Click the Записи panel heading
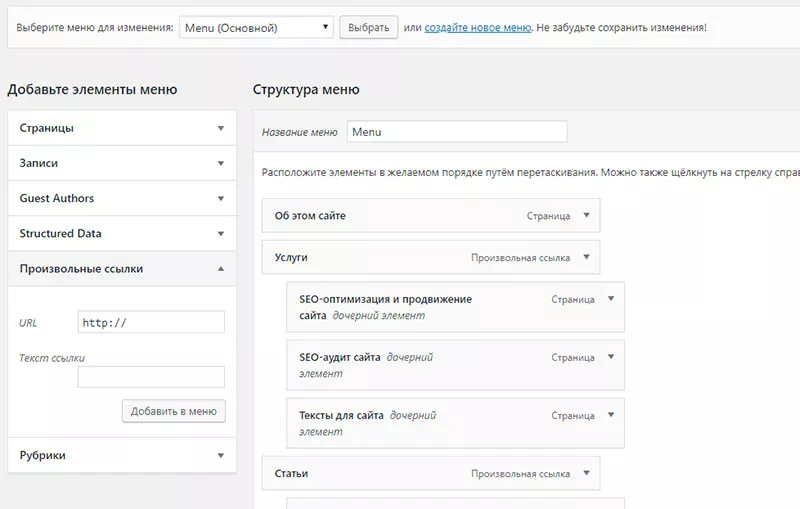This screenshot has width=800, height=509. click(39, 163)
